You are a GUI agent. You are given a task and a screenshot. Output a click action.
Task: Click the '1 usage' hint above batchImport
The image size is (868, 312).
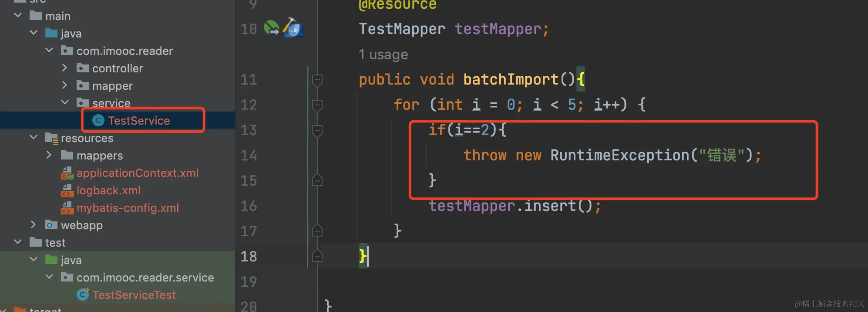(384, 55)
